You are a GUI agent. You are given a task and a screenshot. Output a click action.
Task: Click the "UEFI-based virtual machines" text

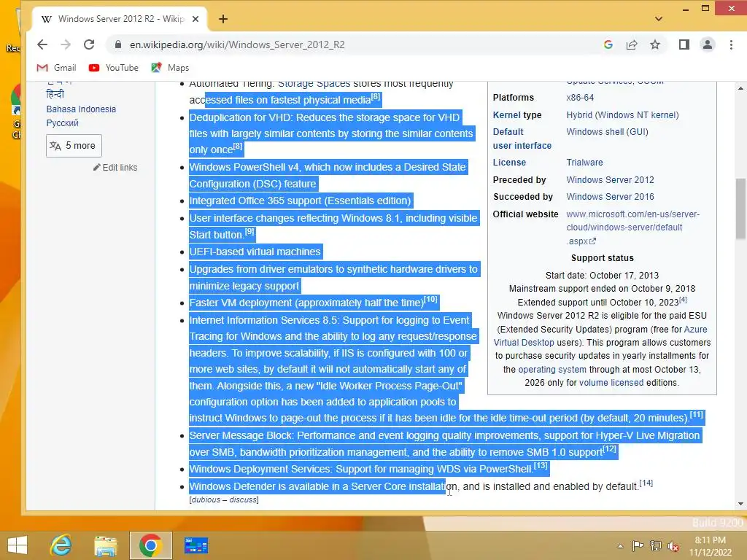pos(255,252)
